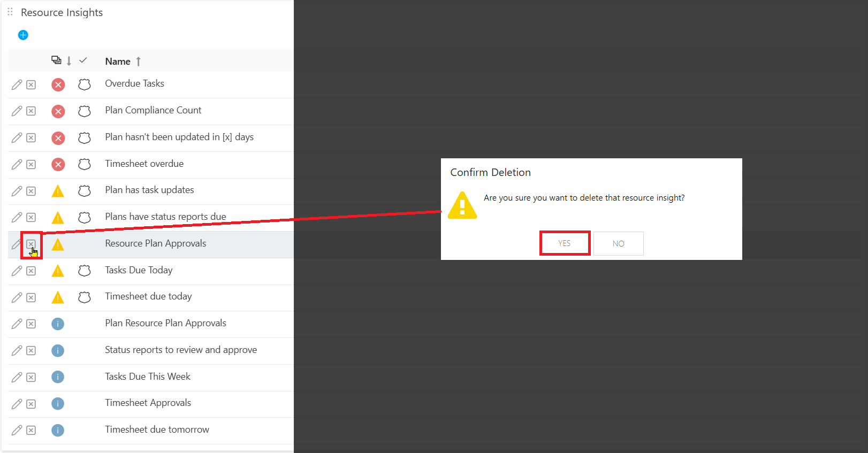Viewport: 868px width, 453px height.
Task: Click the warning icon in Confirm Deletion dialog
Action: tap(462, 205)
